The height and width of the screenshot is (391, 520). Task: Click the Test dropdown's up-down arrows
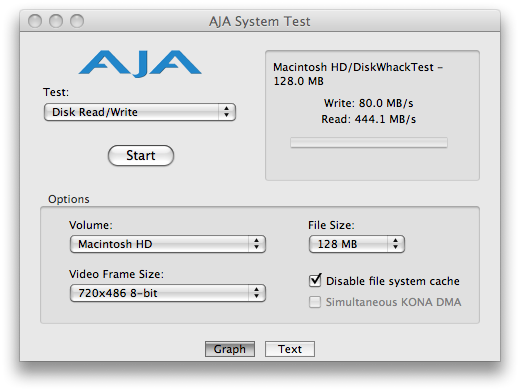[227, 112]
